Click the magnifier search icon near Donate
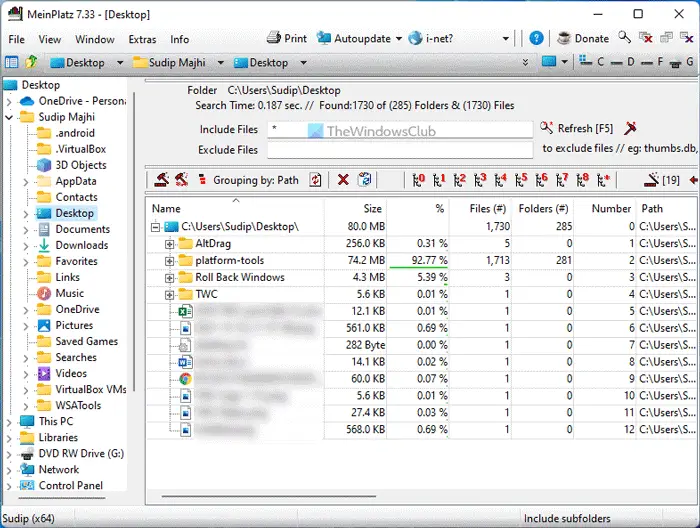The height and width of the screenshot is (528, 700). click(625, 38)
